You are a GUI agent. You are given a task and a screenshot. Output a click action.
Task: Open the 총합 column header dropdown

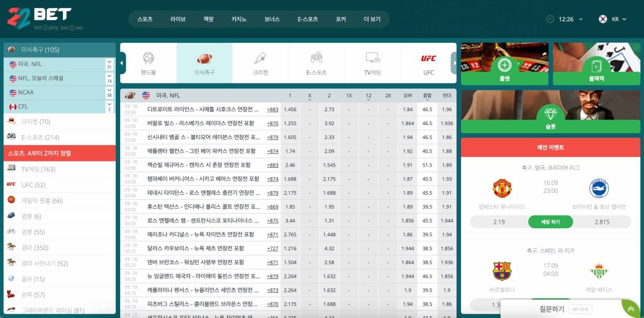point(427,96)
